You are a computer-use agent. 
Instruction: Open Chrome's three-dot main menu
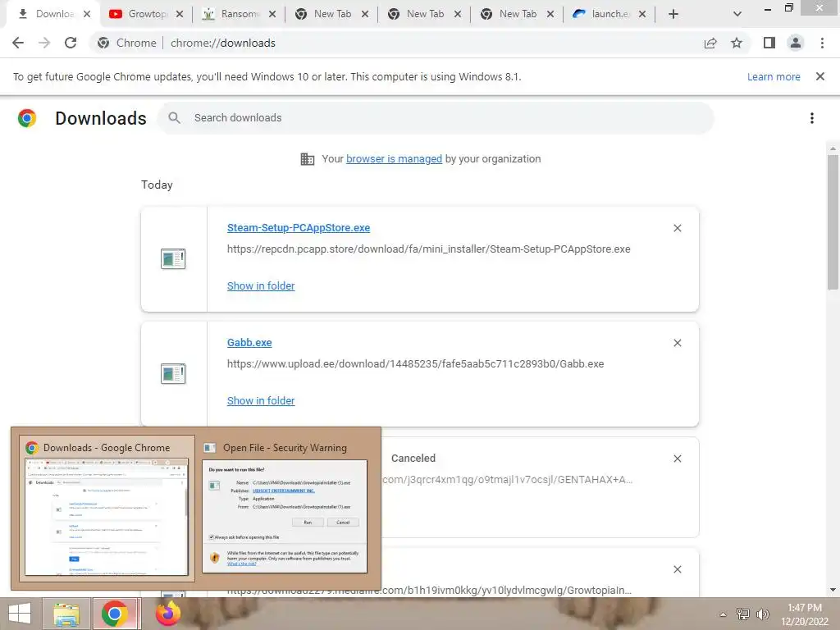click(x=822, y=43)
